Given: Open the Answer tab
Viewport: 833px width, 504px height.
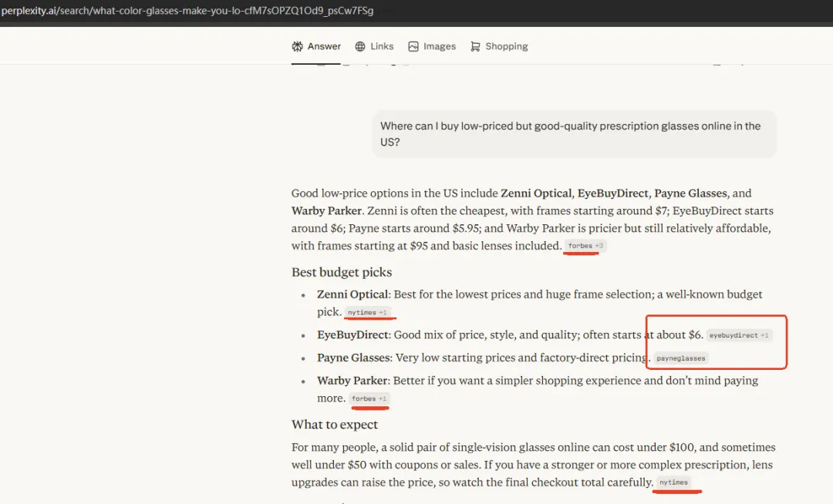Looking at the screenshot, I should point(316,46).
